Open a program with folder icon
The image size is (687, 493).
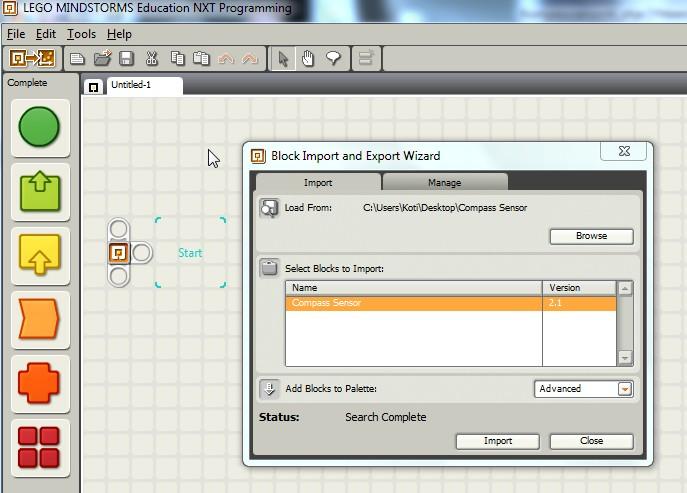(103, 58)
